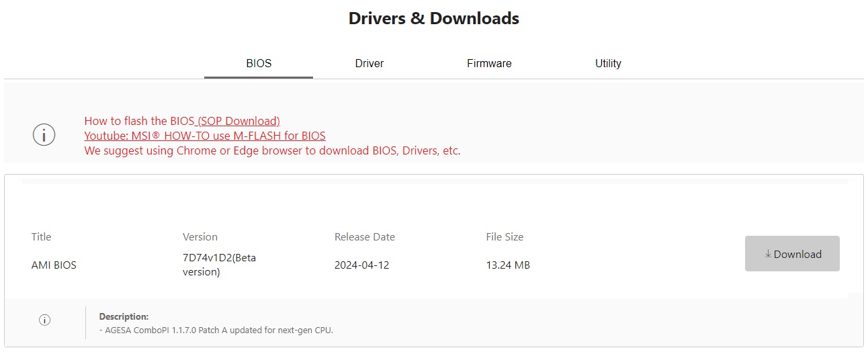Viewport: 868px width, 356px height.
Task: Click the bold Description label
Action: (124, 316)
